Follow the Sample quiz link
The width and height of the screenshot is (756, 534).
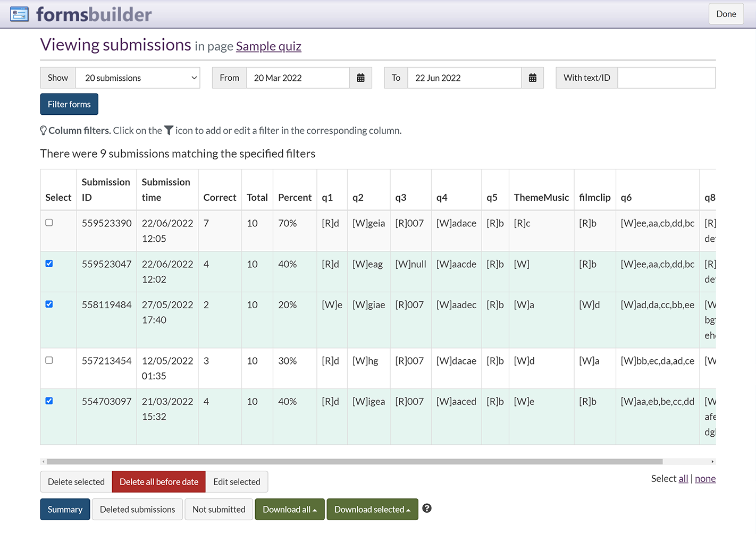pyautogui.click(x=268, y=47)
